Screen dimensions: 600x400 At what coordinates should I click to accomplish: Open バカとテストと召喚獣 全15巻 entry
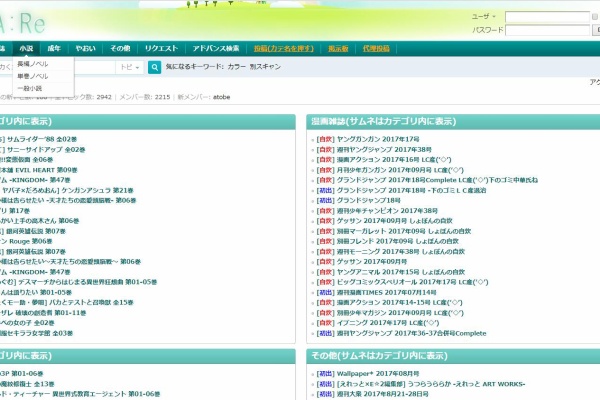[x=67, y=302]
